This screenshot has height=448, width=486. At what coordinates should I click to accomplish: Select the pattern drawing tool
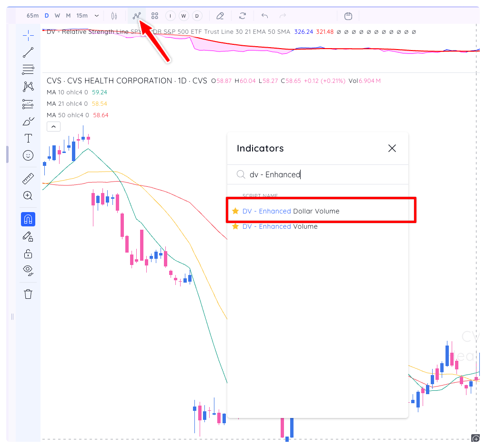28,86
